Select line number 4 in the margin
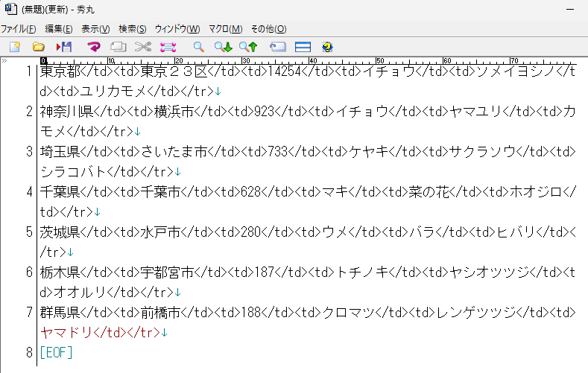The image size is (588, 373). coord(29,192)
